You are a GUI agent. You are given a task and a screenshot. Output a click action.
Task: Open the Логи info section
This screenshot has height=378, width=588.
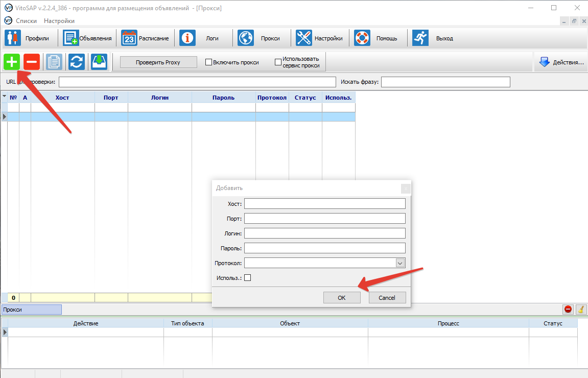pyautogui.click(x=203, y=38)
